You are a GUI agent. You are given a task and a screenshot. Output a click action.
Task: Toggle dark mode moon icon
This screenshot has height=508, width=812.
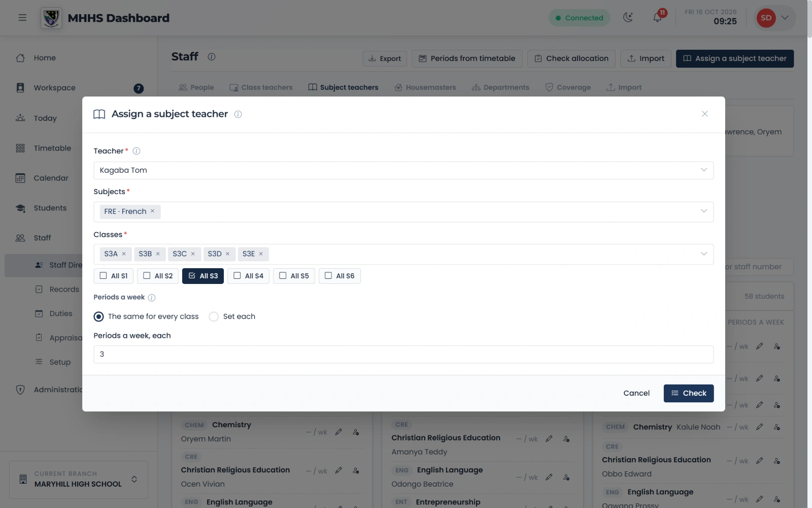coord(628,18)
